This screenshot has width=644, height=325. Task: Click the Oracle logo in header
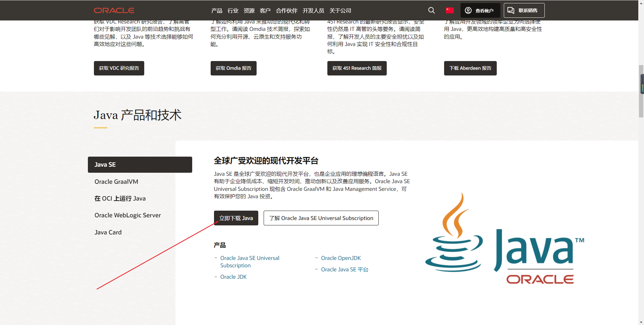(x=114, y=10)
